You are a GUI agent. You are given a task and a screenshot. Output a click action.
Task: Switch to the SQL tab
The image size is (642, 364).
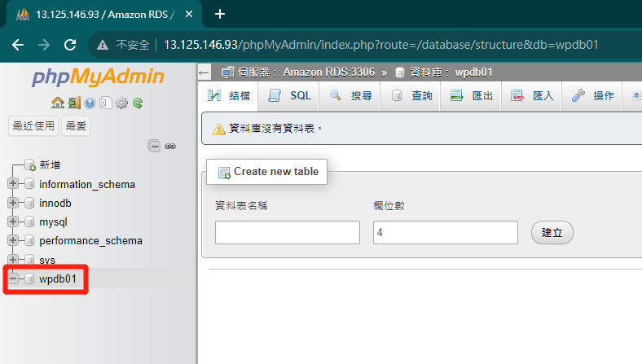click(288, 96)
